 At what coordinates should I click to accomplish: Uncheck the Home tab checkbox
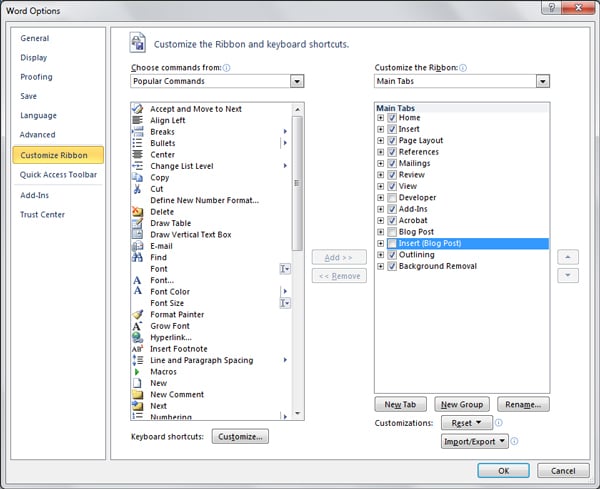(x=392, y=117)
